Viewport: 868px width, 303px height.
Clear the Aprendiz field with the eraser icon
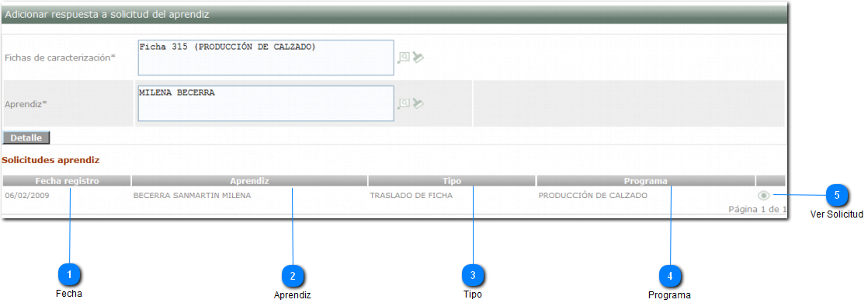[x=418, y=103]
